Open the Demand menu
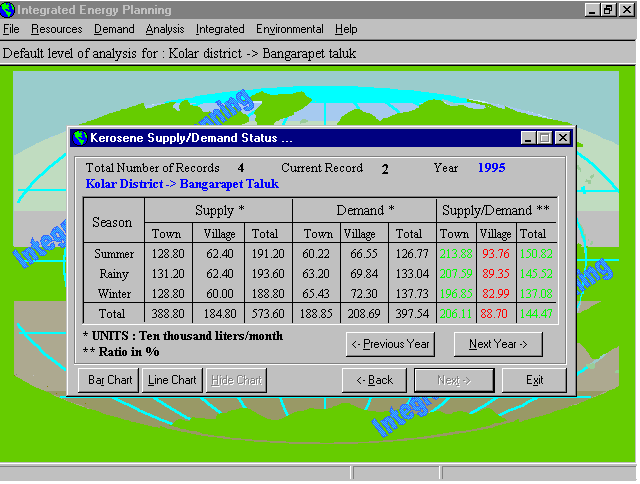Screen dimensions: 640x484 click(114, 30)
